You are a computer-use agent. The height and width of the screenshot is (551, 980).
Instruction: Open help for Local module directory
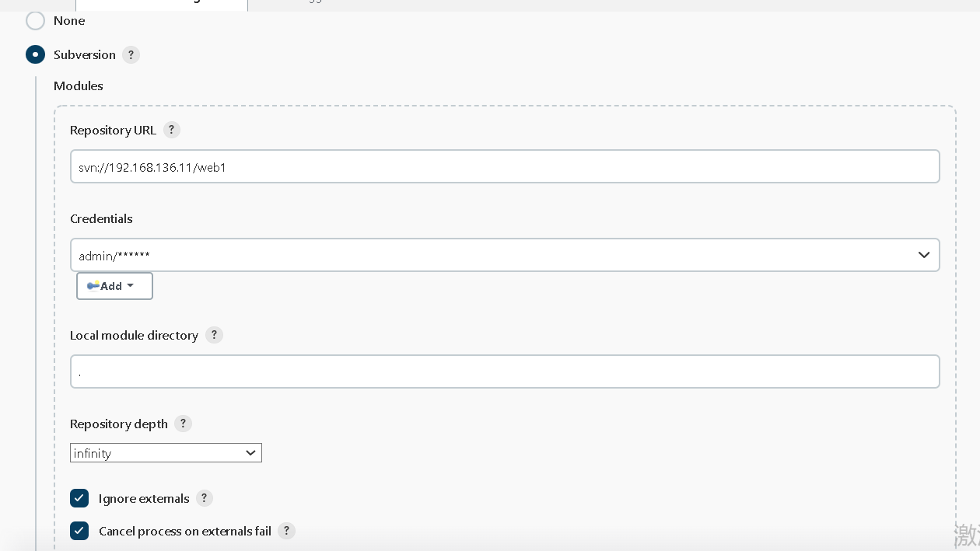pyautogui.click(x=214, y=335)
